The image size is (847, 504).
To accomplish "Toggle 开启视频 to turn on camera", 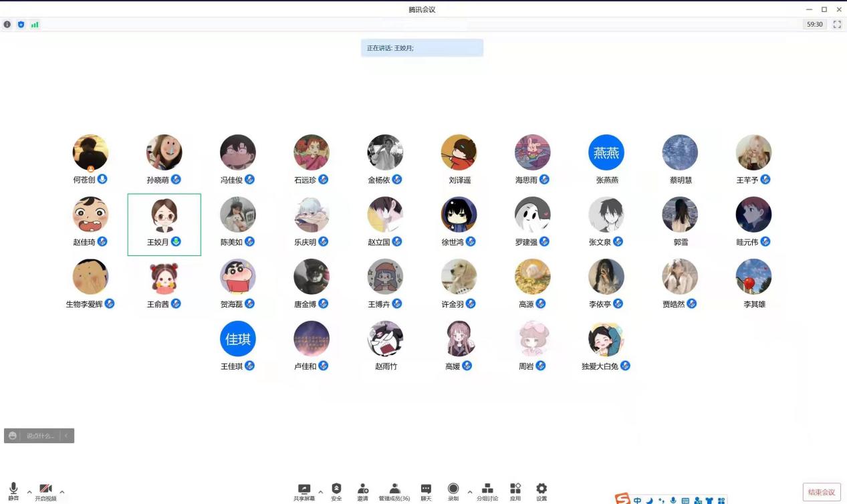I will click(45, 490).
